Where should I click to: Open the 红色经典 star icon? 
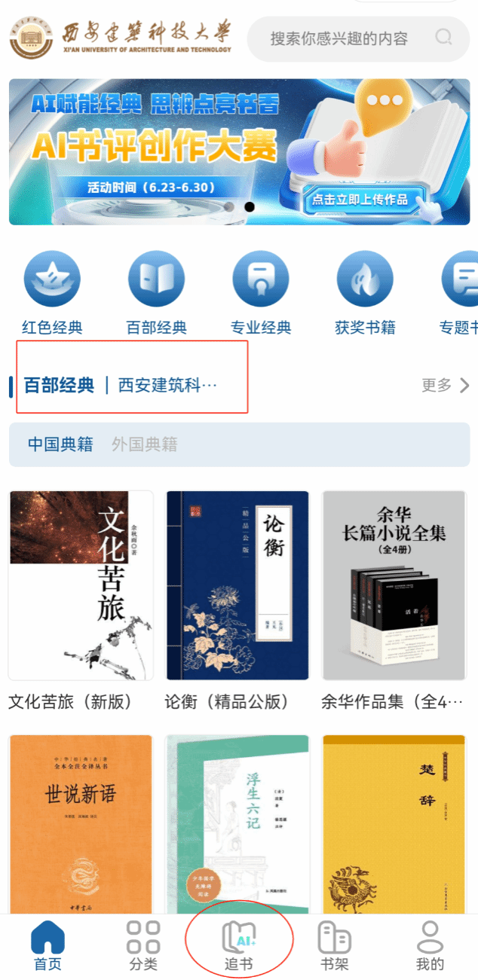[x=52, y=279]
